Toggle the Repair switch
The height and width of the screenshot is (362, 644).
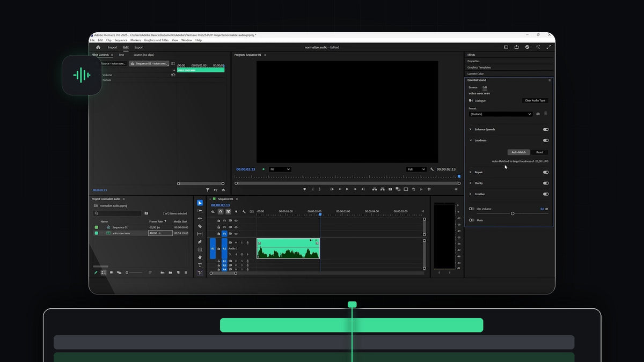pyautogui.click(x=546, y=172)
